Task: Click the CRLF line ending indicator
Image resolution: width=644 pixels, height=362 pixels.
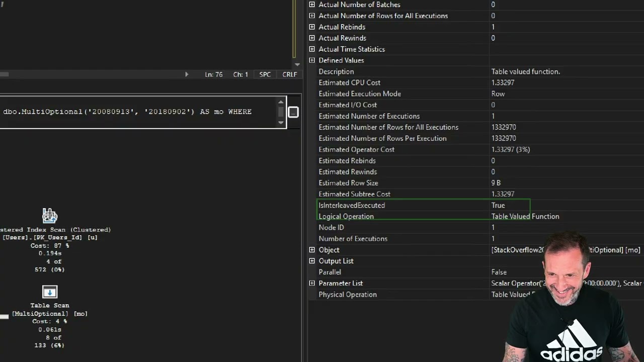Action: tap(290, 74)
